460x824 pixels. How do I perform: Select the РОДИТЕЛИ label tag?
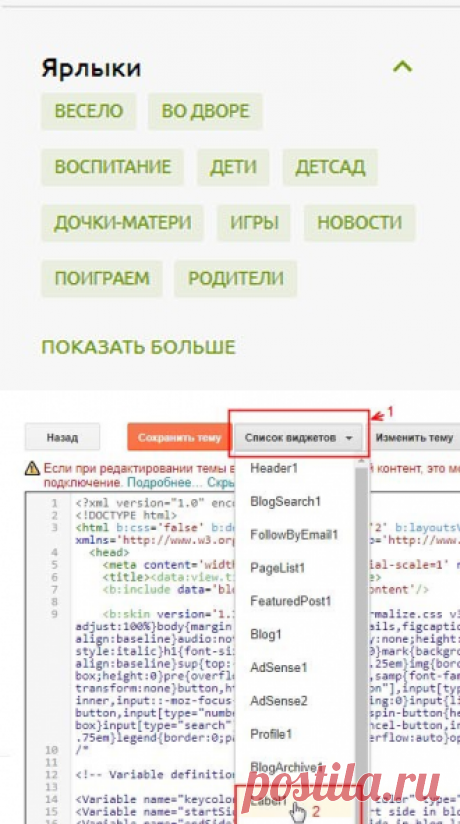coord(236,279)
